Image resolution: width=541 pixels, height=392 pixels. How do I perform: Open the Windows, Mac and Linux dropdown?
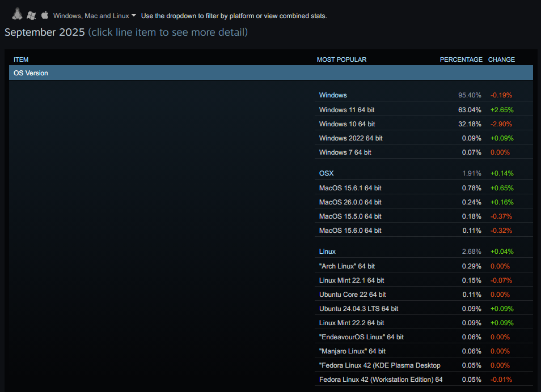pyautogui.click(x=95, y=16)
